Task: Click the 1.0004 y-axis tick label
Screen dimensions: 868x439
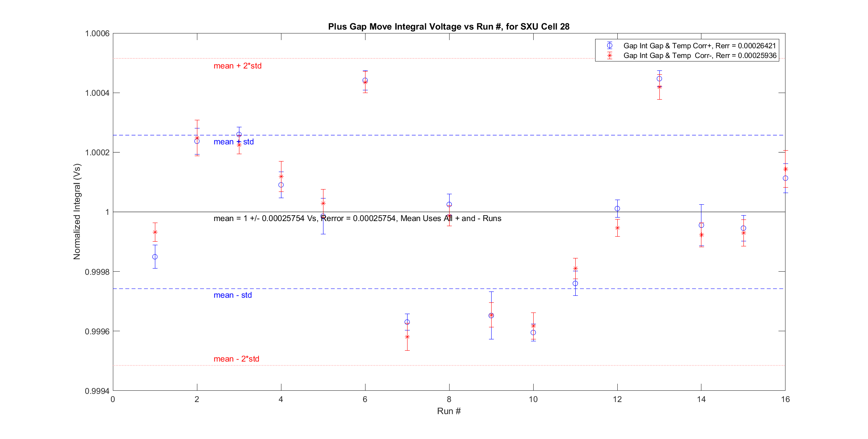Action: point(97,93)
